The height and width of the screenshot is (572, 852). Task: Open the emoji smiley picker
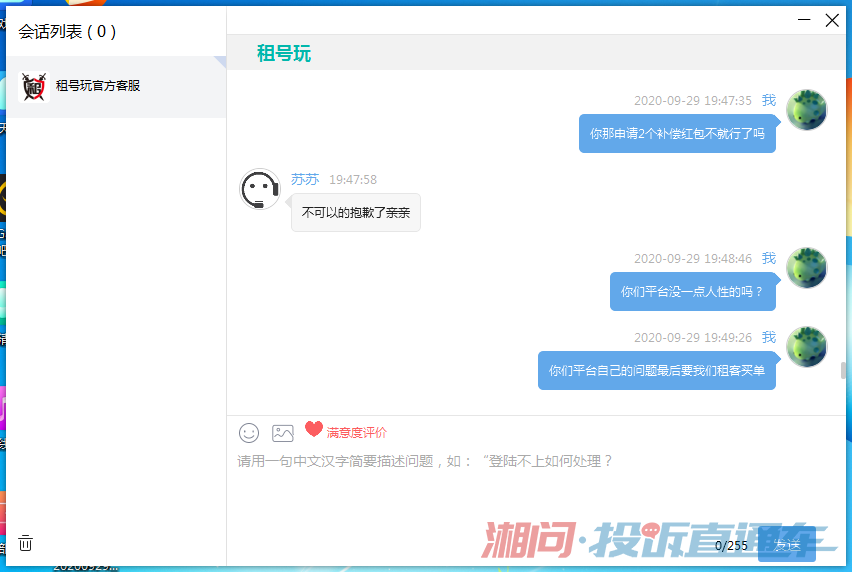coord(249,433)
